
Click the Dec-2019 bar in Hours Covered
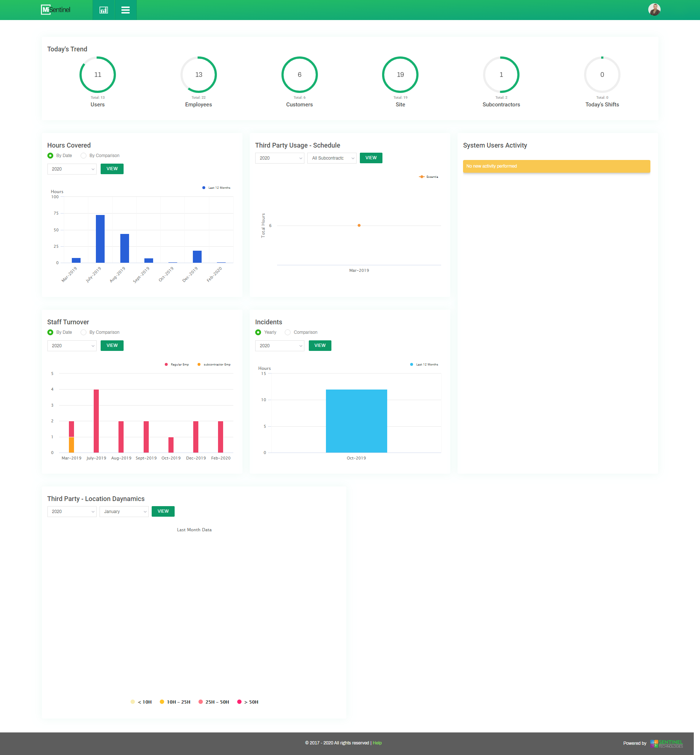coord(197,257)
